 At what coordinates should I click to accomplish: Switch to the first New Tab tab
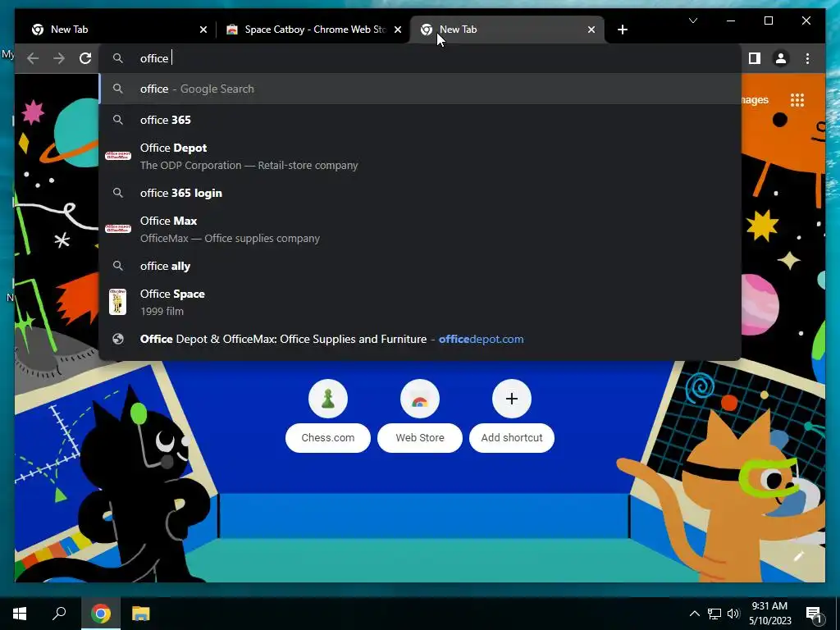click(115, 30)
